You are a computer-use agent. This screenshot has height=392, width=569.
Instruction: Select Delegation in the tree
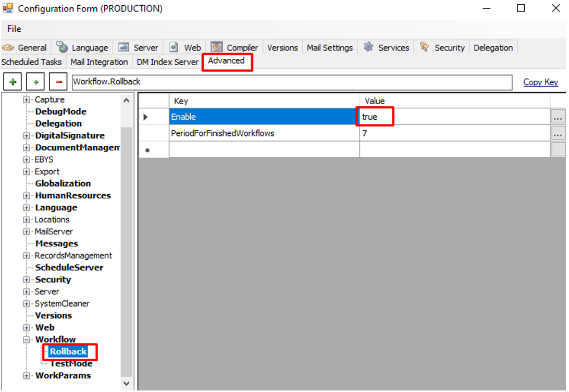(x=58, y=123)
